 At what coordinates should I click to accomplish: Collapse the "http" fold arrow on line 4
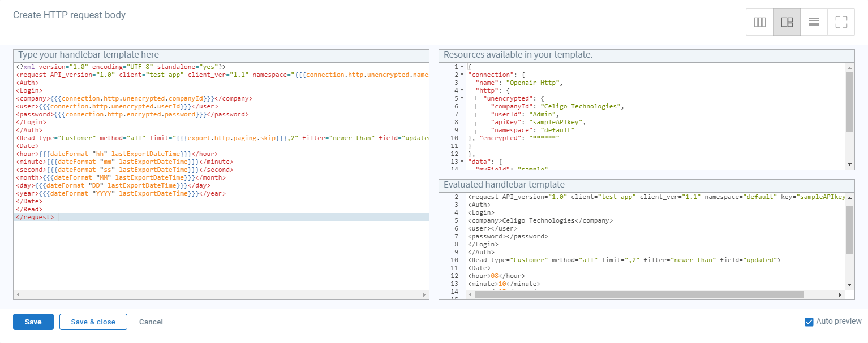tap(462, 90)
